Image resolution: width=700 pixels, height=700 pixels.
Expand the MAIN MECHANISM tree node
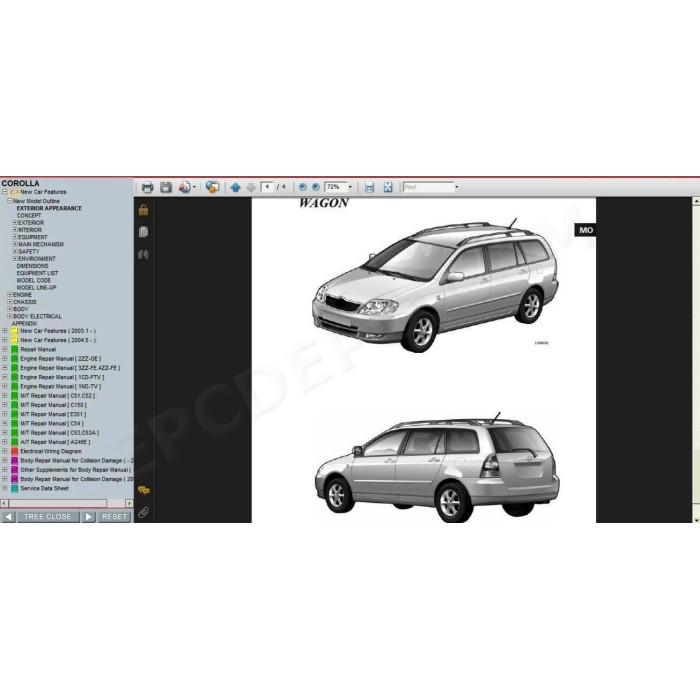coord(15,244)
